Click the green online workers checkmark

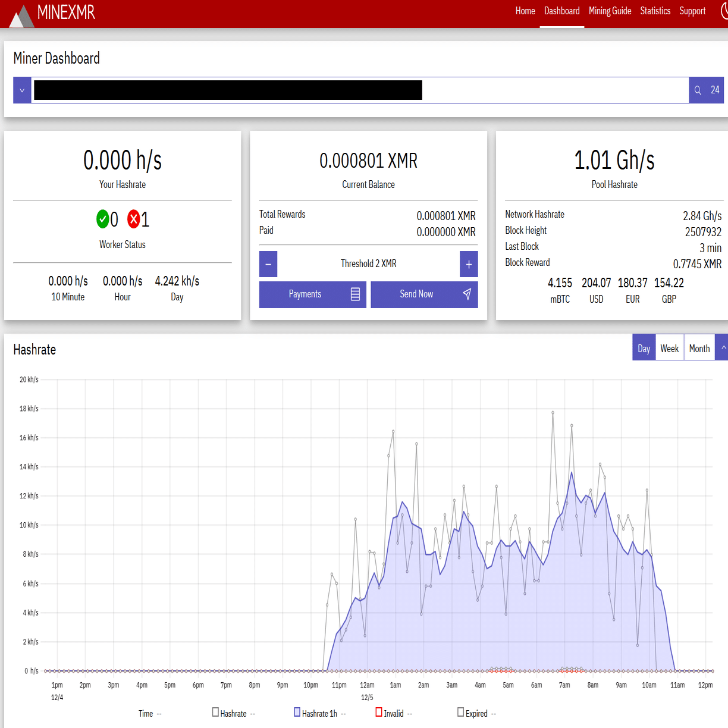tap(103, 219)
